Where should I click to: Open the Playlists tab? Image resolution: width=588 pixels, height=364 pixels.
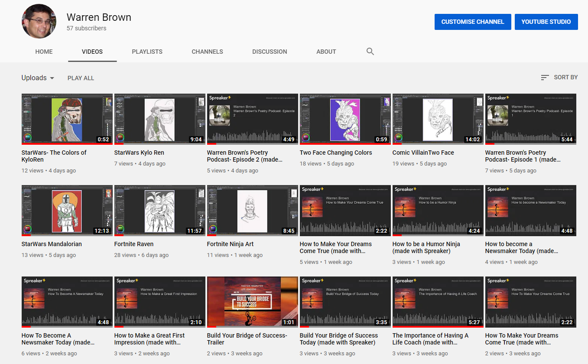(x=147, y=52)
